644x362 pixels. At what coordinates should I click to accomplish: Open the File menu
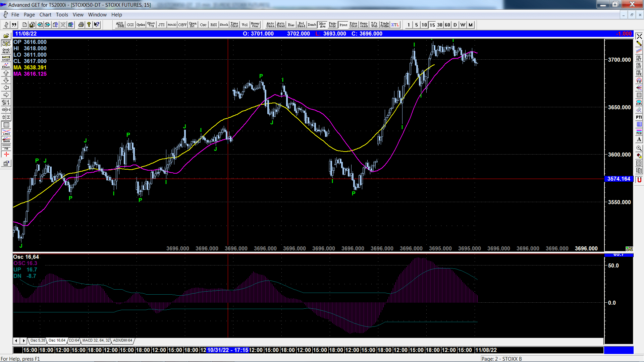pos(15,15)
